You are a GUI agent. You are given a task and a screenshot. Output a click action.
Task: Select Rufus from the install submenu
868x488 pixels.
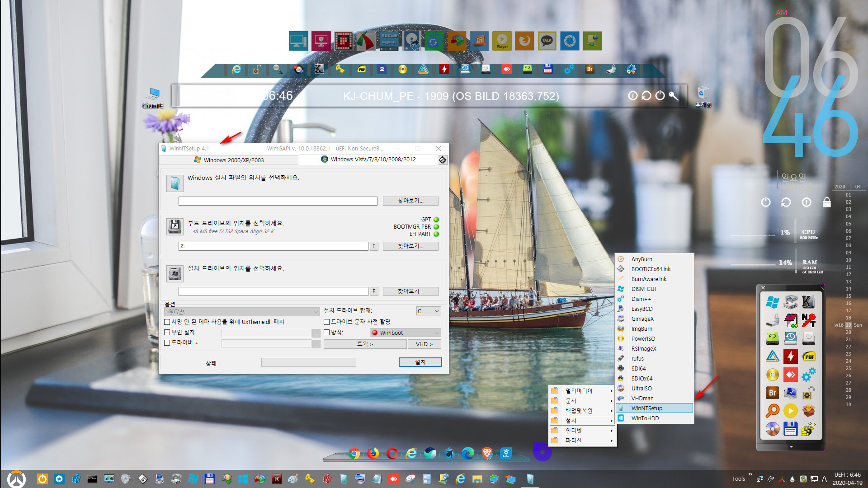654,358
